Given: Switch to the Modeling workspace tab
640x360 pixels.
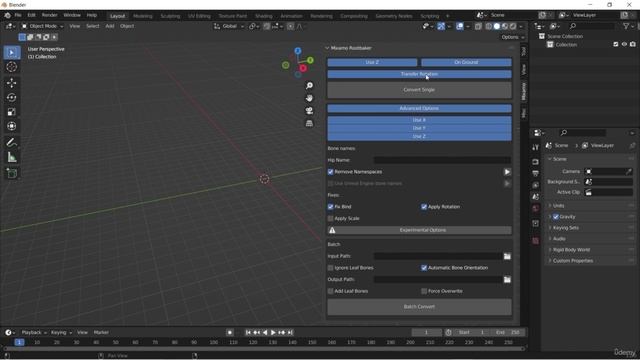Looking at the screenshot, I should tap(143, 16).
